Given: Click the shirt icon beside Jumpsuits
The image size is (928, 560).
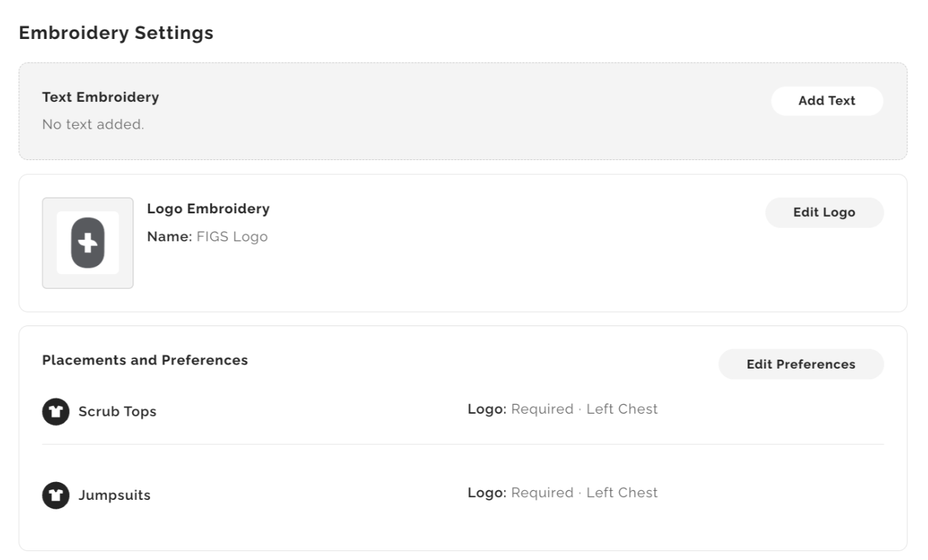Looking at the screenshot, I should coord(55,495).
